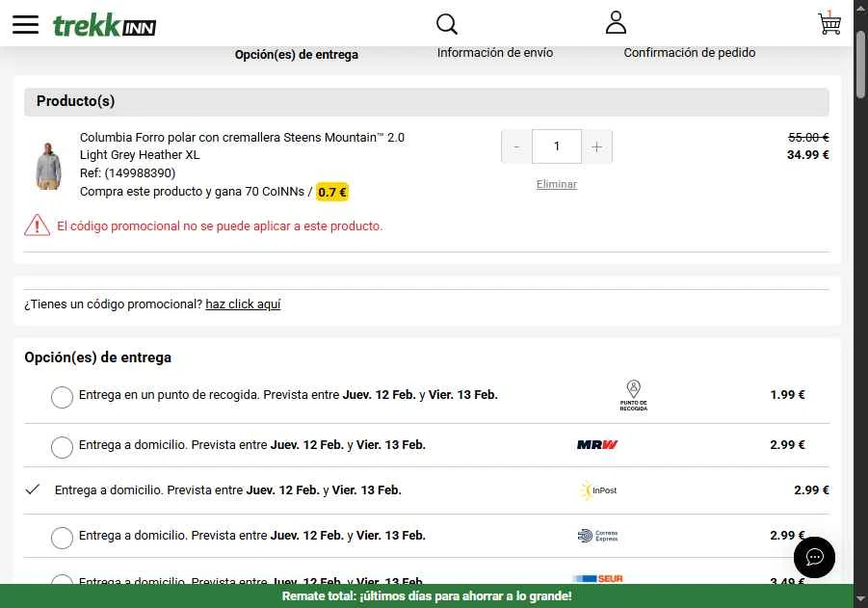
Task: Click the page vertical scrollbar thumb
Action: tap(860, 66)
